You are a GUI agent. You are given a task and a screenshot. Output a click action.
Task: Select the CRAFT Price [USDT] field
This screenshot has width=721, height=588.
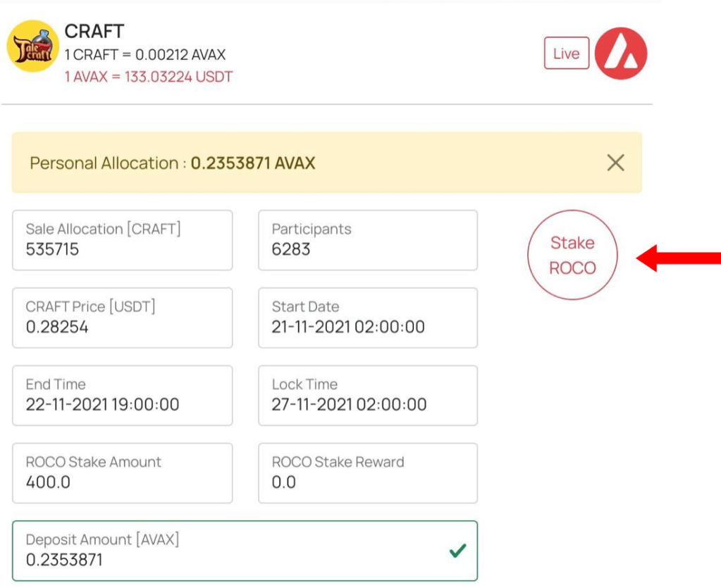pyautogui.click(x=122, y=318)
